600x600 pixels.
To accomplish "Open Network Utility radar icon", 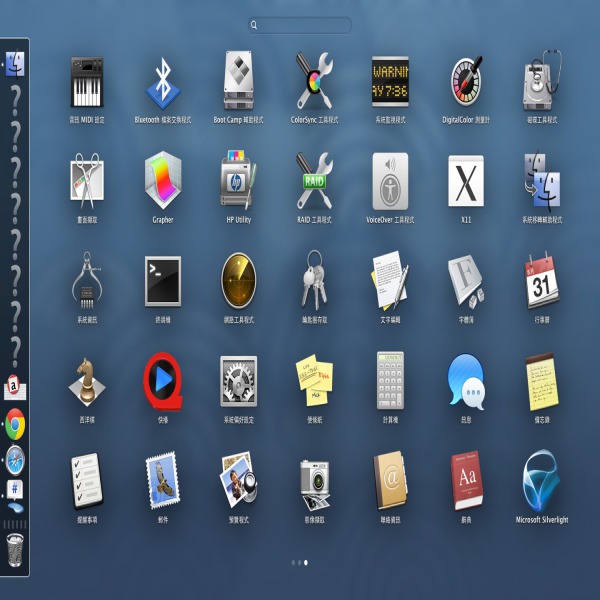I will point(238,280).
